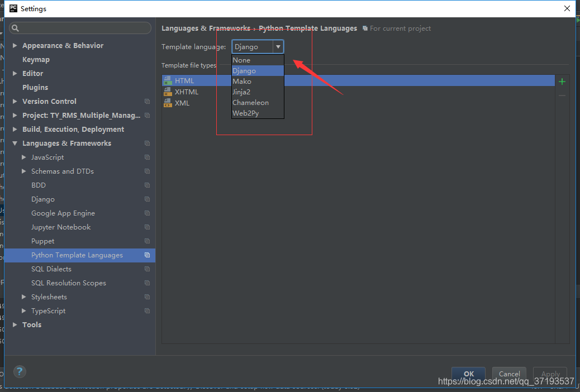Expand the Stylesheets subsection
The width and height of the screenshot is (580, 392).
(x=23, y=297)
